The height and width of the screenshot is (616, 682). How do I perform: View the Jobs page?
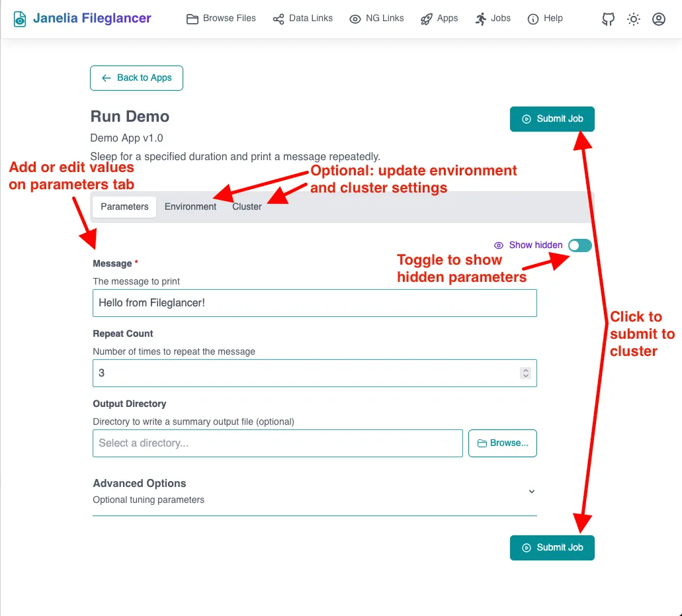point(492,19)
